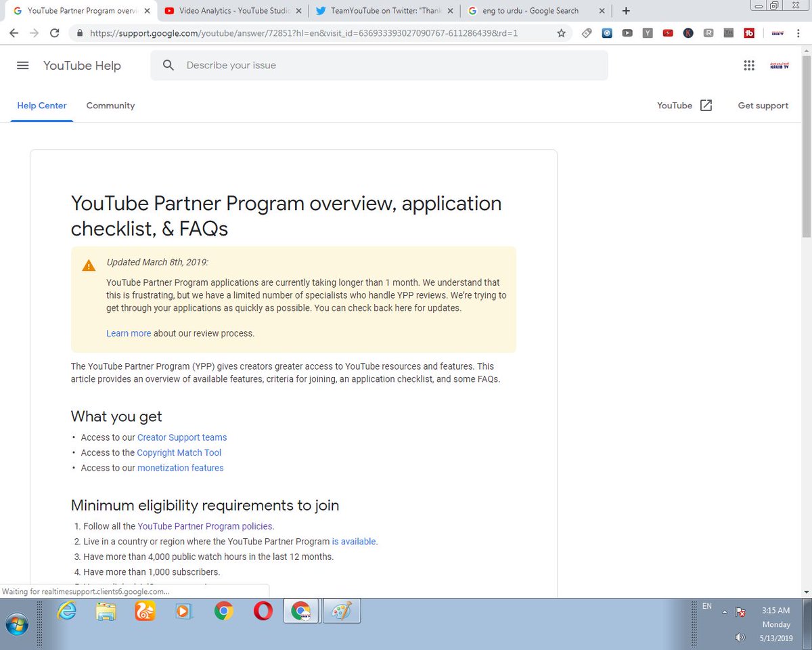
Task: Select the Help Center tab
Action: [42, 106]
